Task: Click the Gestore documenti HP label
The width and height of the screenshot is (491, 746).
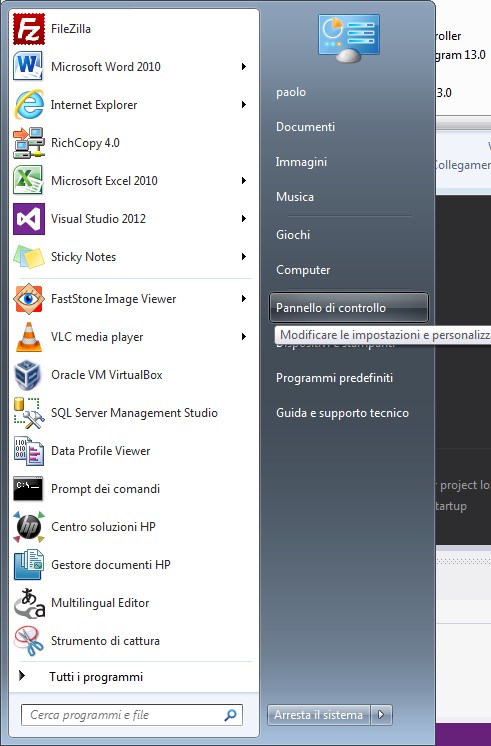Action: coord(111,565)
